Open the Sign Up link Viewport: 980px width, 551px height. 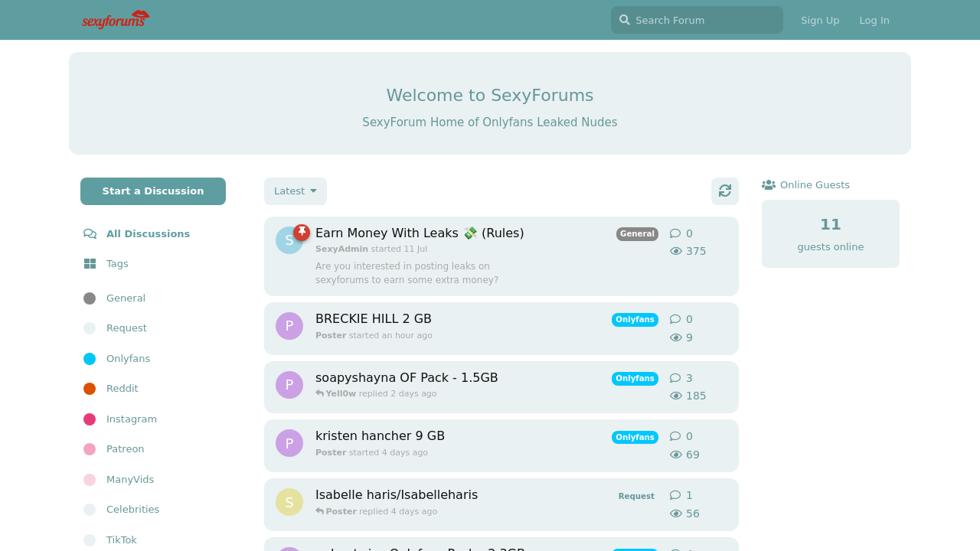tap(820, 20)
